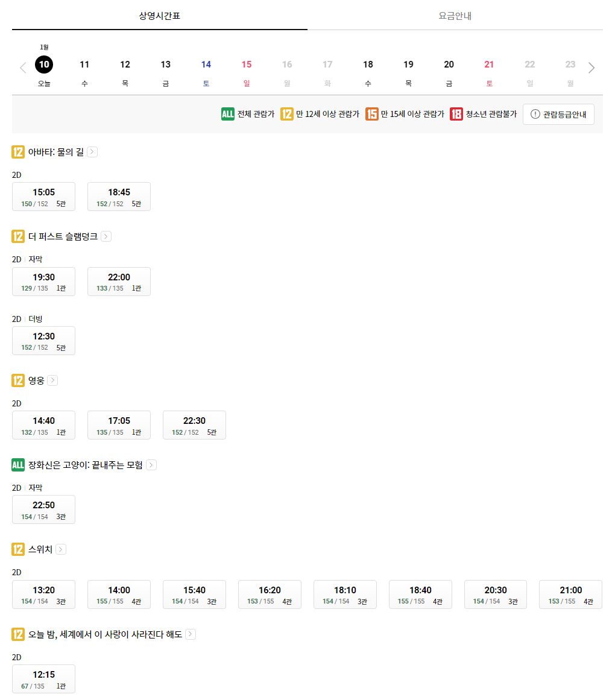Click the 12 rating badge beside 스위치

[18, 549]
